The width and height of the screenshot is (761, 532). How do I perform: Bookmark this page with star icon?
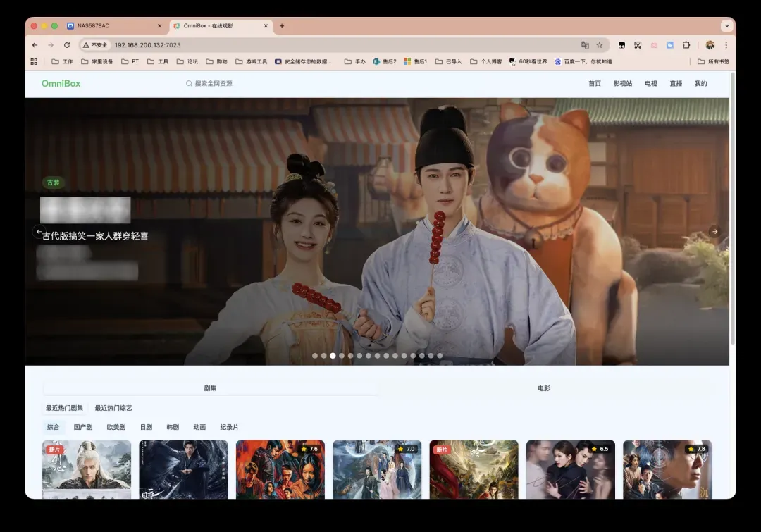point(600,45)
